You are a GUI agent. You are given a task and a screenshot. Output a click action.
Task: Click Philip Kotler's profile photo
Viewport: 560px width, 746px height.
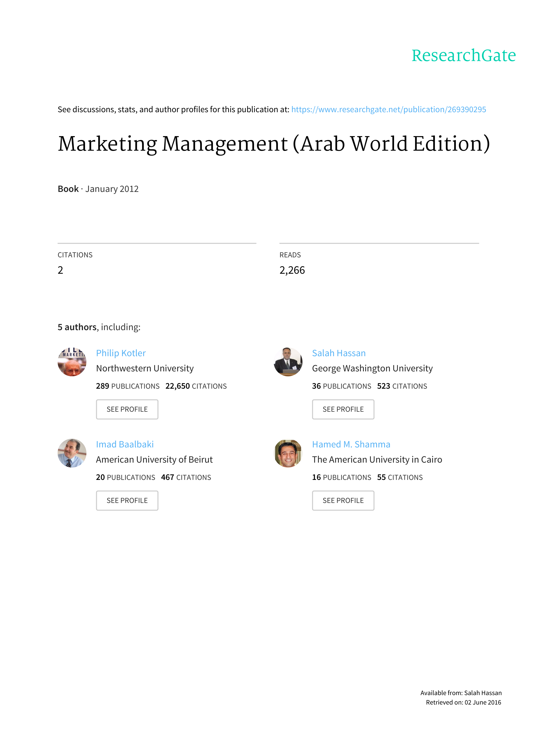coord(72,362)
